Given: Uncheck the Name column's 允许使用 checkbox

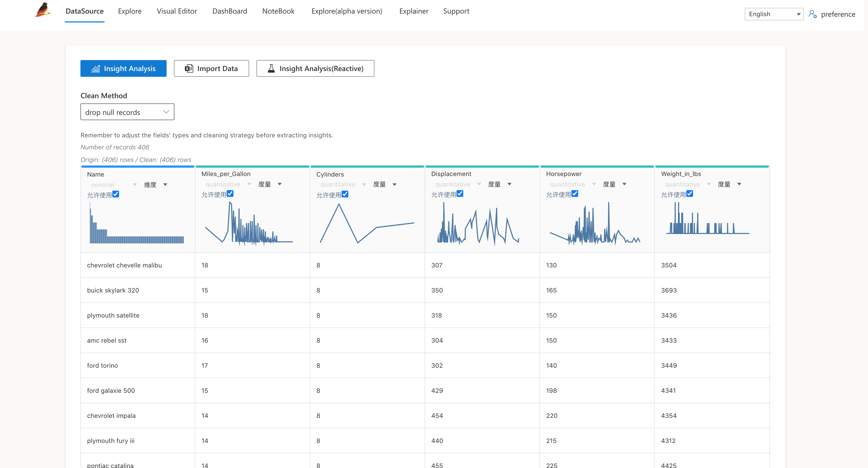Looking at the screenshot, I should point(116,194).
